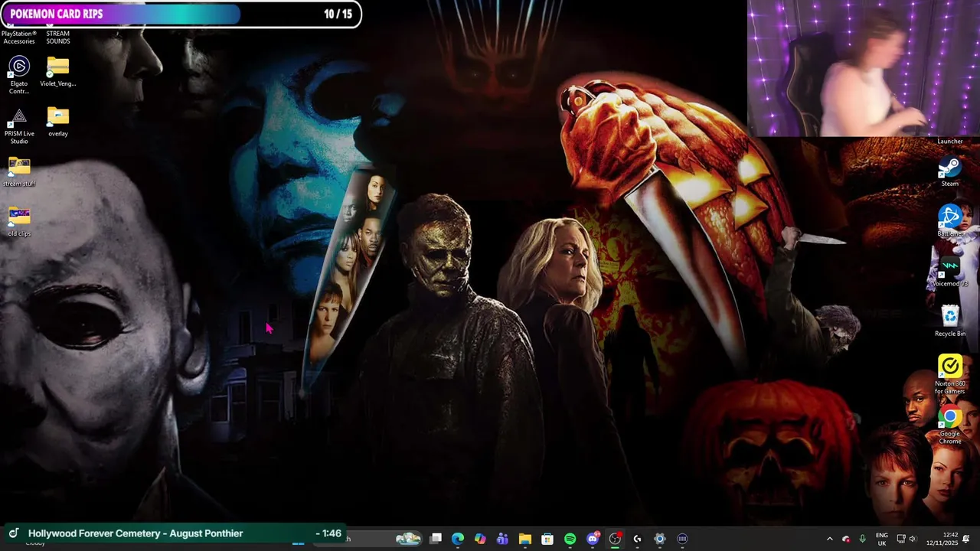Launch Steam from the desktop
Screen dimensions: 980x551
pos(950,171)
